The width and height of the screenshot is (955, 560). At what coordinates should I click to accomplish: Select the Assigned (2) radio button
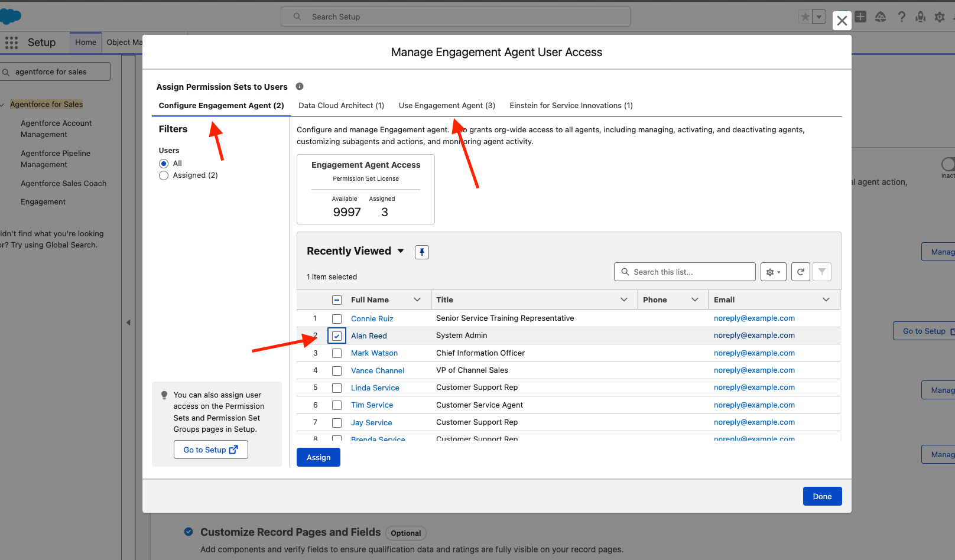click(164, 175)
